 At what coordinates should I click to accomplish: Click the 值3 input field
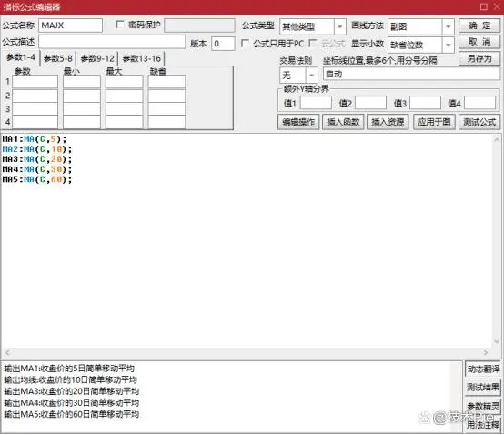point(425,103)
